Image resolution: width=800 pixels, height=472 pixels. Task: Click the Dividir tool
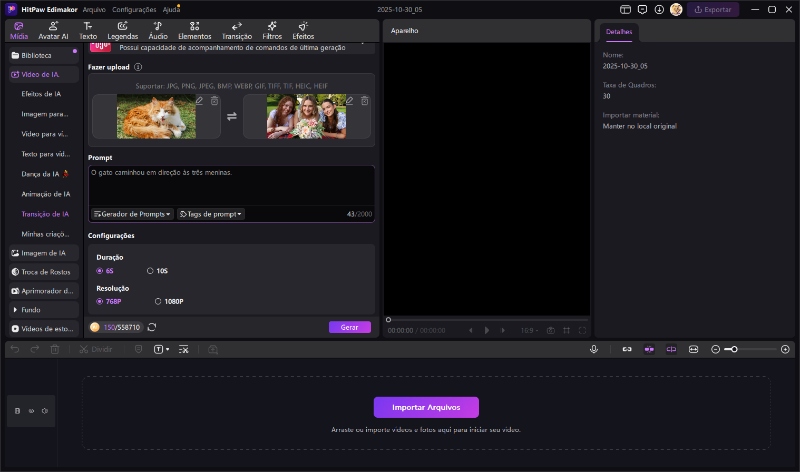point(96,350)
